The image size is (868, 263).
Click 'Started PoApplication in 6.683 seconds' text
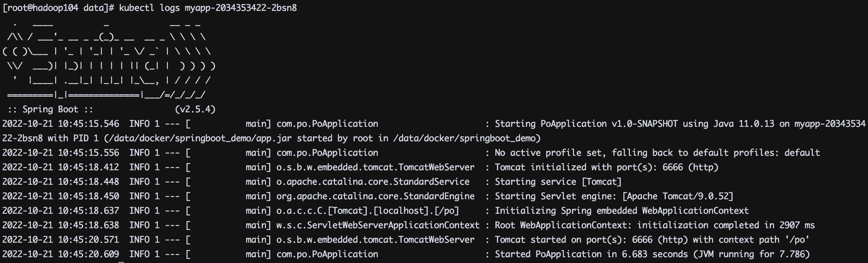[x=591, y=254]
